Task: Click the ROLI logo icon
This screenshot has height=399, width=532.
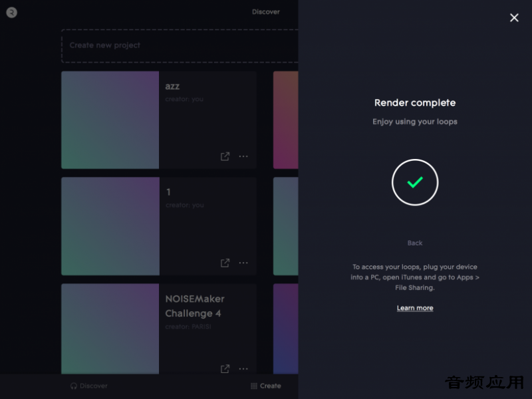Action: point(11,13)
